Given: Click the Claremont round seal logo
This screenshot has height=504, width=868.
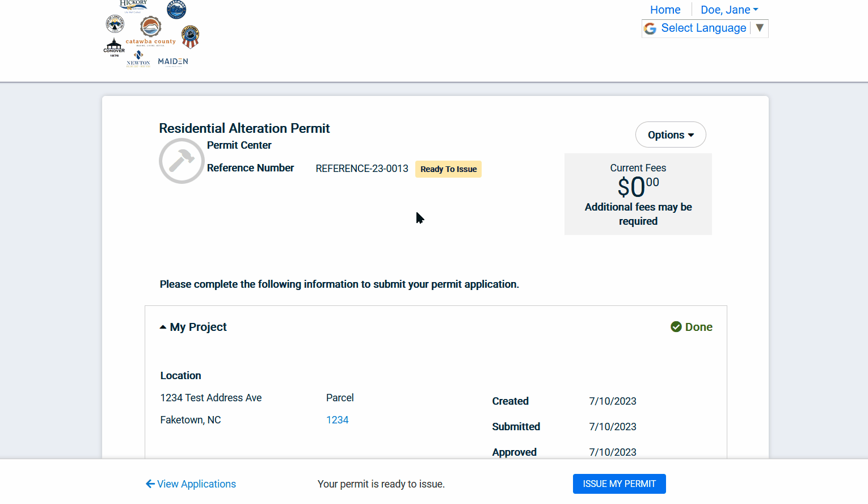Looking at the screenshot, I should pos(176,10).
